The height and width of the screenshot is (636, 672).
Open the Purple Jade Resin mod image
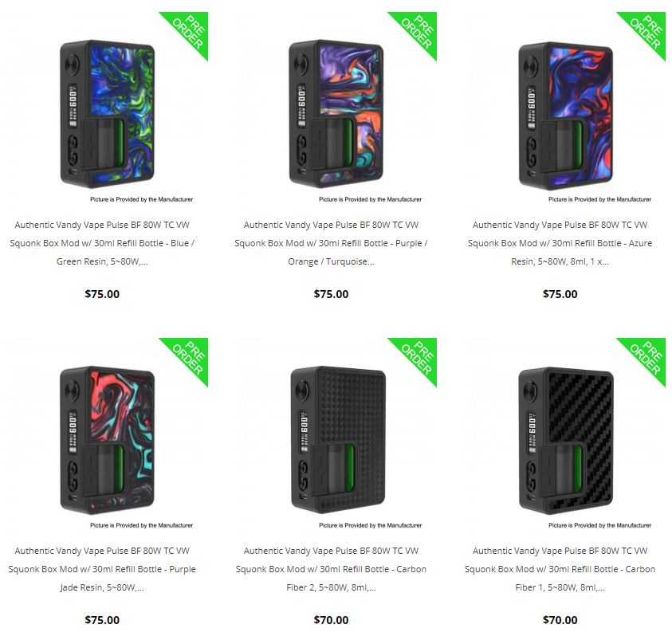coord(107,440)
